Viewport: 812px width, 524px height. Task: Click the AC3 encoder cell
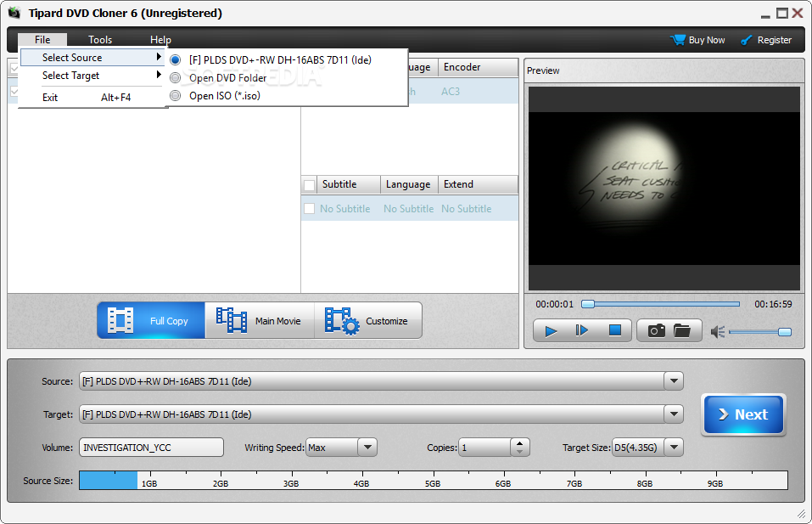(451, 92)
